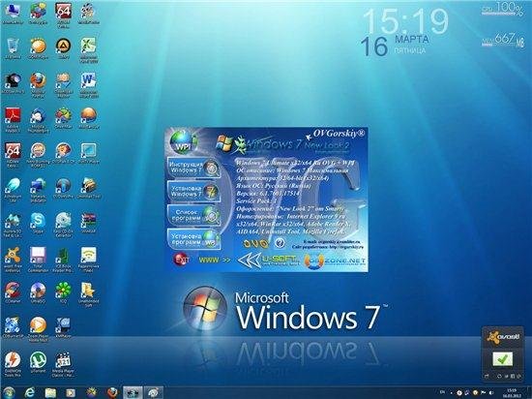The width and height of the screenshot is (532, 399).
Task: Launch Mozilla Firefox from the desktop
Action: tap(38, 84)
